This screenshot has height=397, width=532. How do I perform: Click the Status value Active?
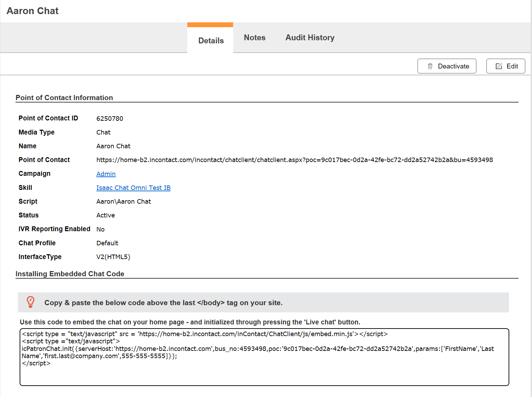pyautogui.click(x=105, y=215)
